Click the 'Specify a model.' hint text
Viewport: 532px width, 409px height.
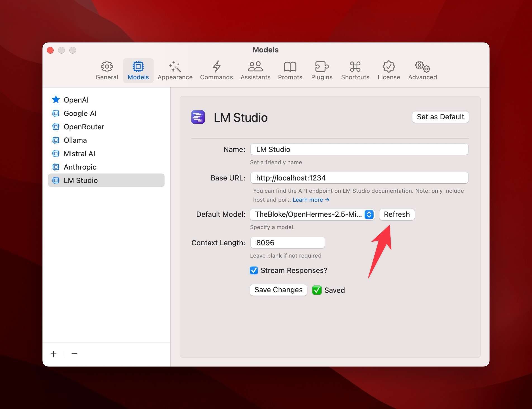pyautogui.click(x=272, y=227)
